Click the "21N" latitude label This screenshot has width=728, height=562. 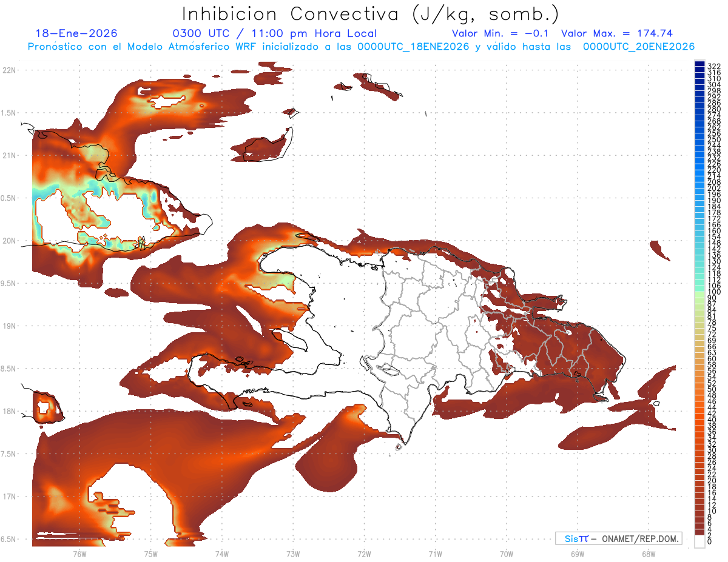(x=10, y=155)
